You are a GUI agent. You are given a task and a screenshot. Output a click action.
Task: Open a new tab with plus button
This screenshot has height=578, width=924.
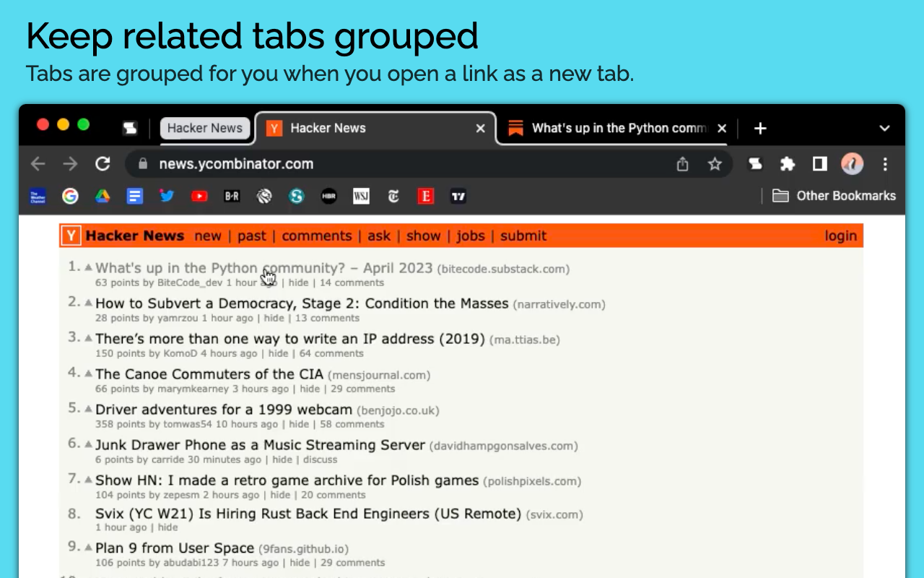pyautogui.click(x=759, y=129)
